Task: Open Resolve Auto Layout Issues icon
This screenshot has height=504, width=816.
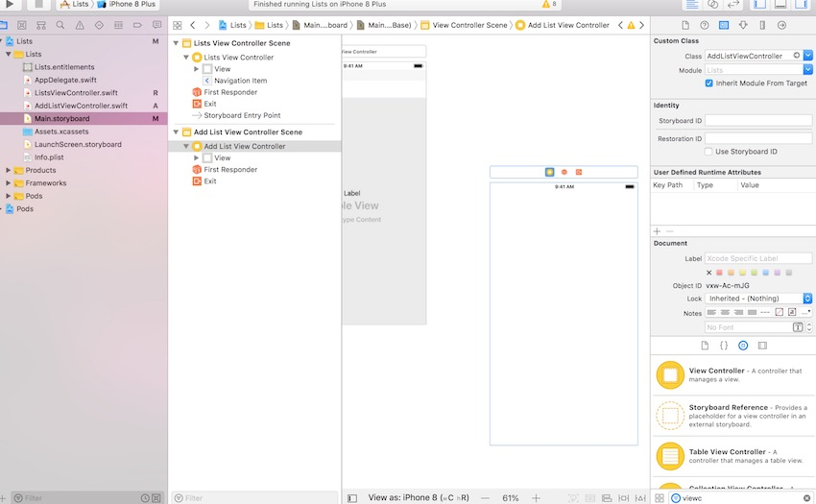Action: (640, 498)
